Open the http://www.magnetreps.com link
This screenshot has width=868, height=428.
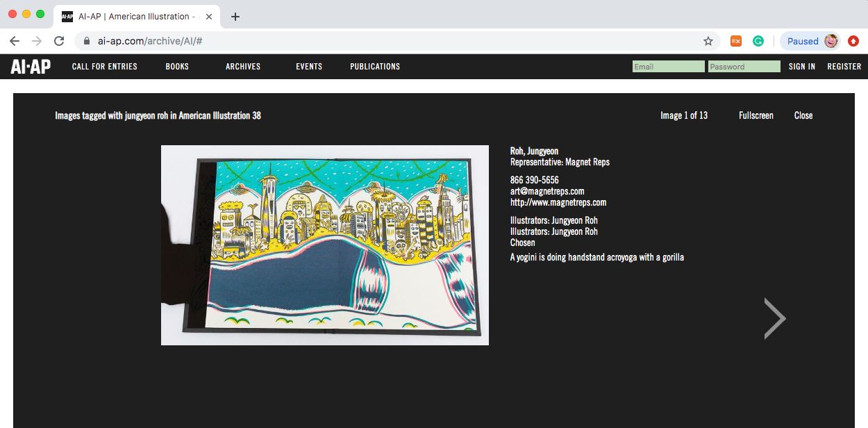pos(558,202)
